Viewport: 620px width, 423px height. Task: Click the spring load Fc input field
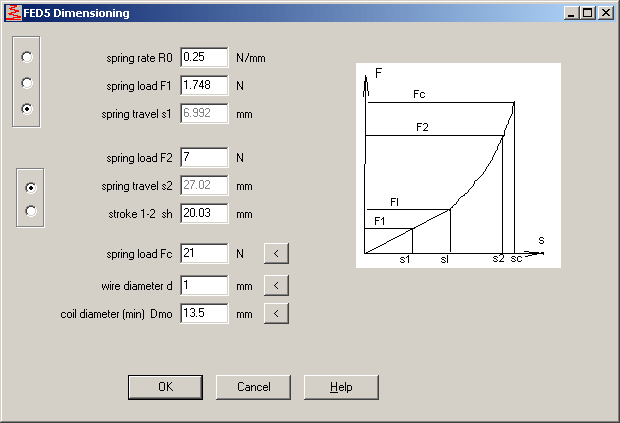204,254
